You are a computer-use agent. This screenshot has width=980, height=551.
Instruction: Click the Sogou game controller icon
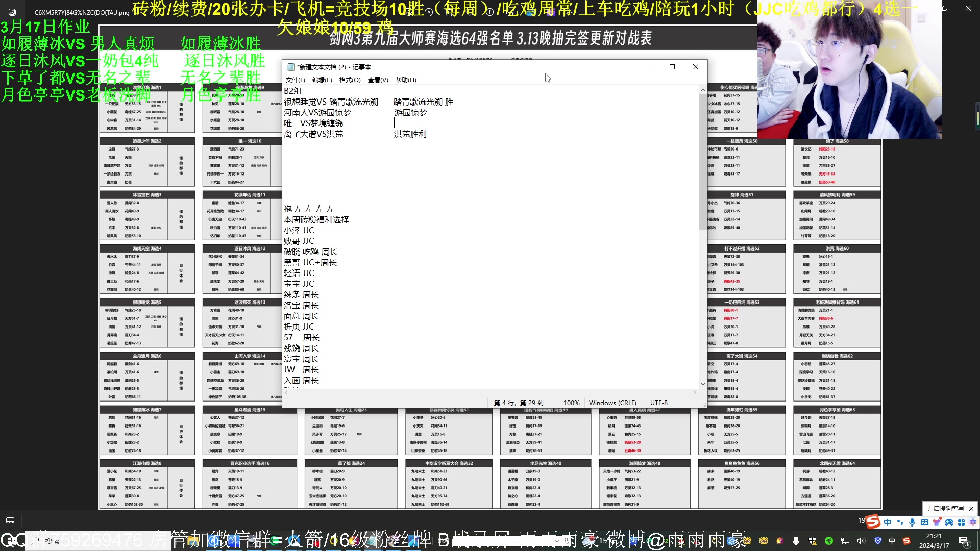pyautogui.click(x=949, y=522)
